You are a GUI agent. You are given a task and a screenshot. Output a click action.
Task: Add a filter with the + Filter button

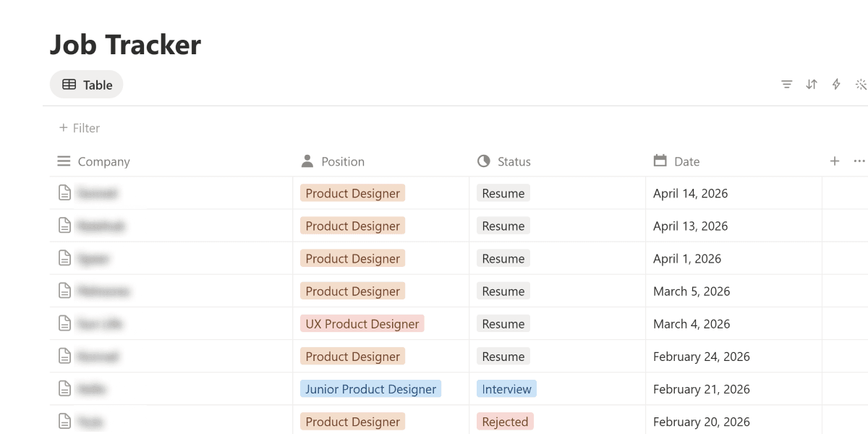click(80, 128)
